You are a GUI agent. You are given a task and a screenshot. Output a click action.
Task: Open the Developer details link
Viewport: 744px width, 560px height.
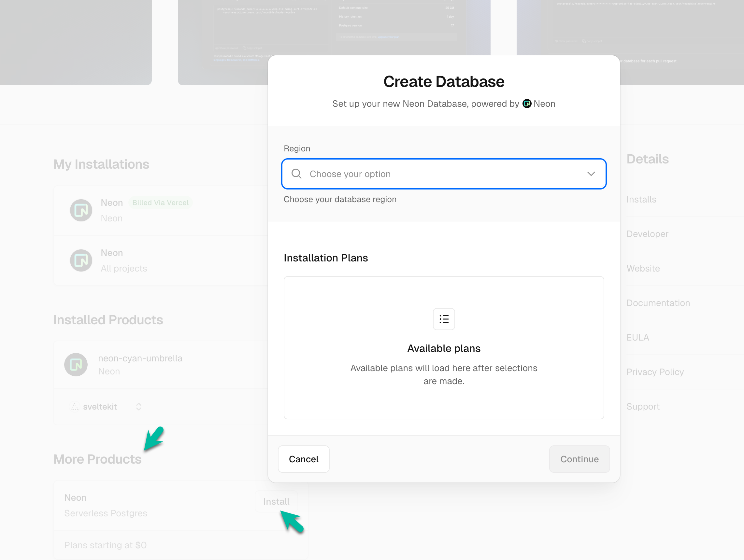[647, 234]
